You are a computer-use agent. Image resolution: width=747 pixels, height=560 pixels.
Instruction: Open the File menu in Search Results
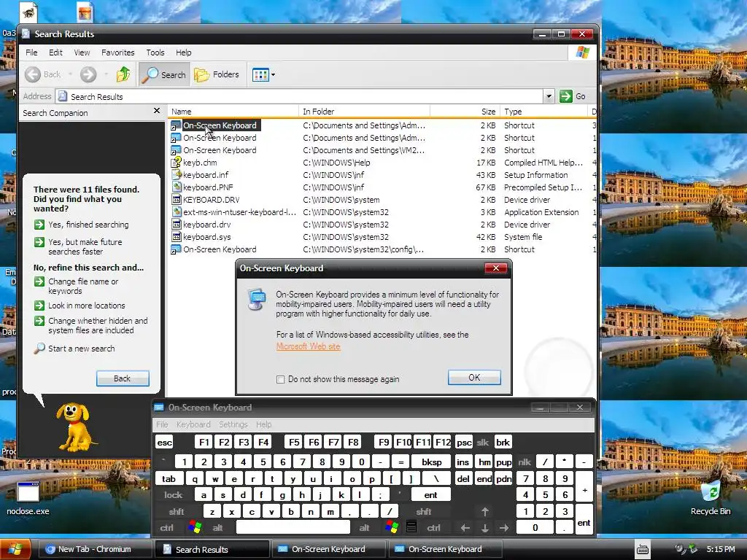point(31,52)
